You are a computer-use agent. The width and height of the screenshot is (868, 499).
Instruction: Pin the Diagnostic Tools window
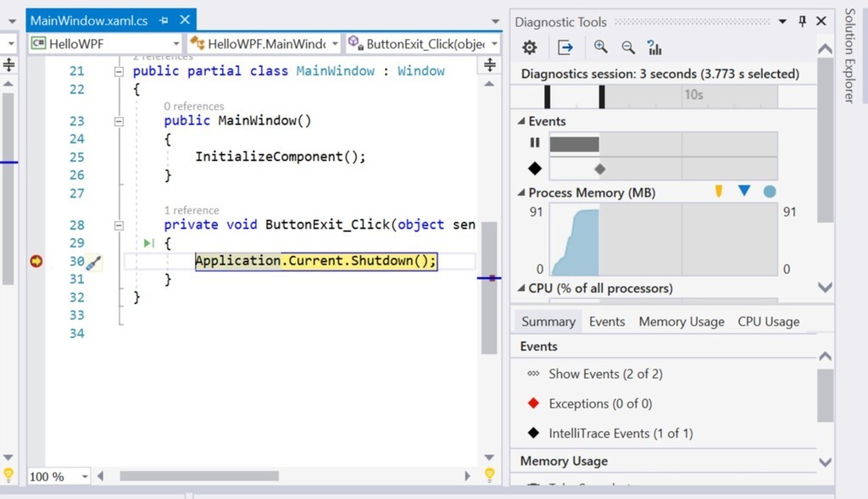tap(802, 21)
